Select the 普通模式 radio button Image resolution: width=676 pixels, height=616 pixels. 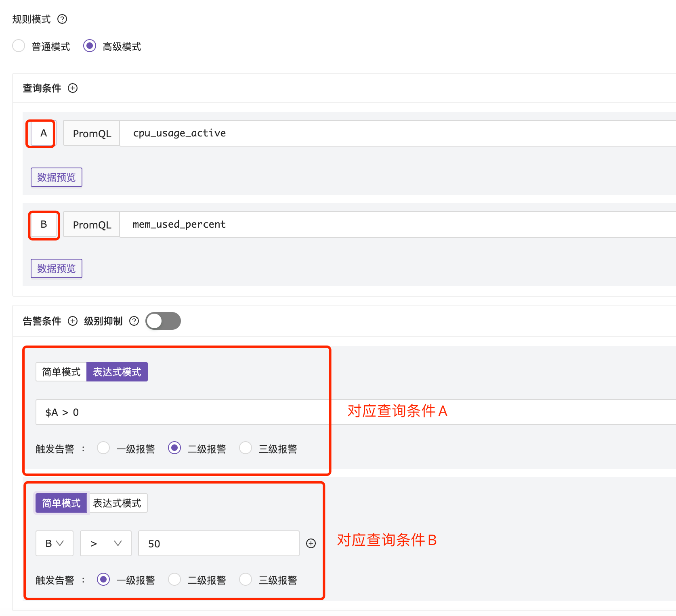19,46
